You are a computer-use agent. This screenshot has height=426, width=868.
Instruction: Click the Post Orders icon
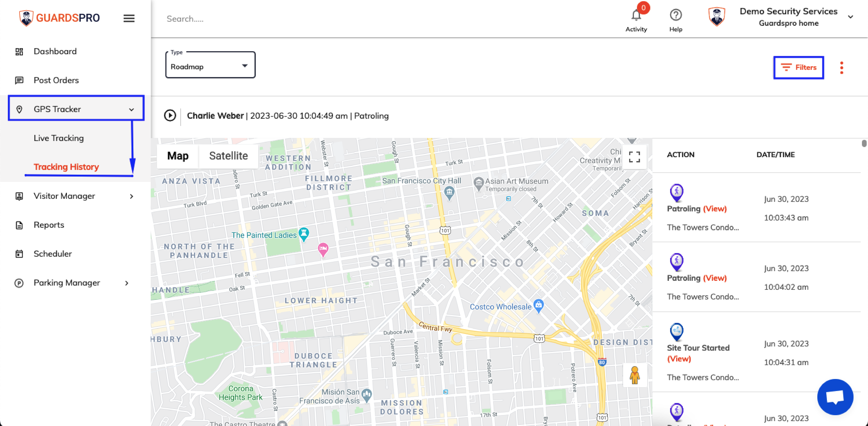coord(19,80)
